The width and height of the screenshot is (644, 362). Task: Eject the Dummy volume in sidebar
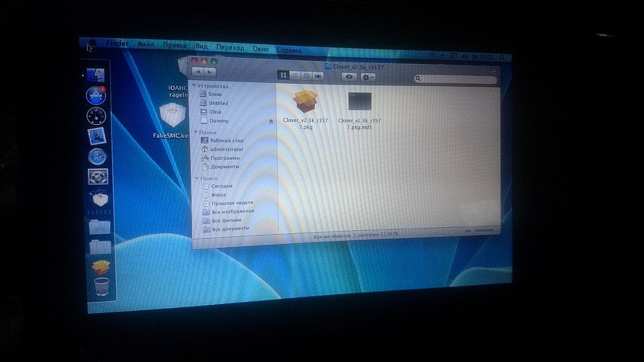click(271, 121)
